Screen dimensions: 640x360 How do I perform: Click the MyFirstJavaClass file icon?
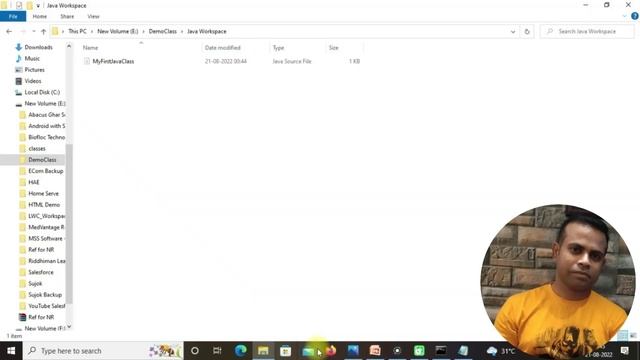point(87,61)
